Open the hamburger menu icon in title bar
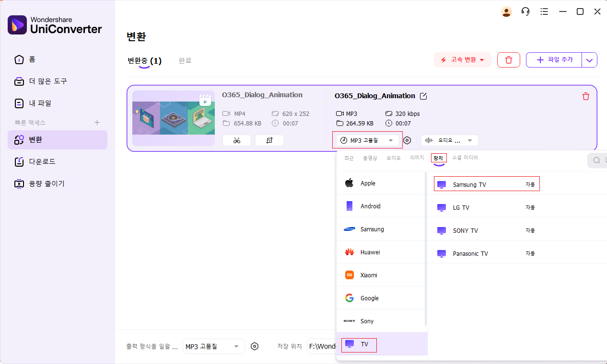The height and width of the screenshot is (364, 607). click(544, 12)
